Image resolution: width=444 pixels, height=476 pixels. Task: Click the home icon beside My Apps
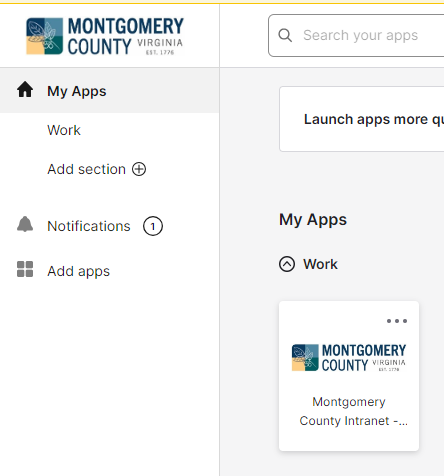(x=25, y=89)
